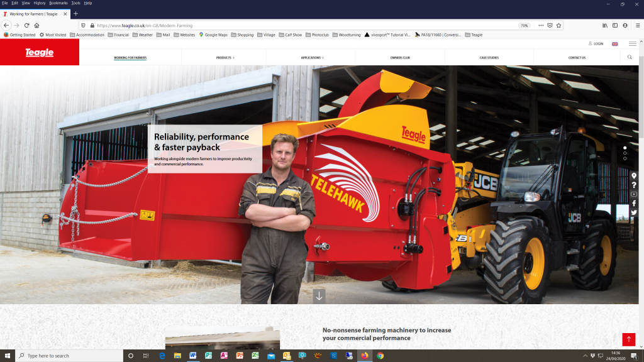Open the Most Visited bookmarks
Image resolution: width=644 pixels, height=362 pixels.
tap(53, 35)
